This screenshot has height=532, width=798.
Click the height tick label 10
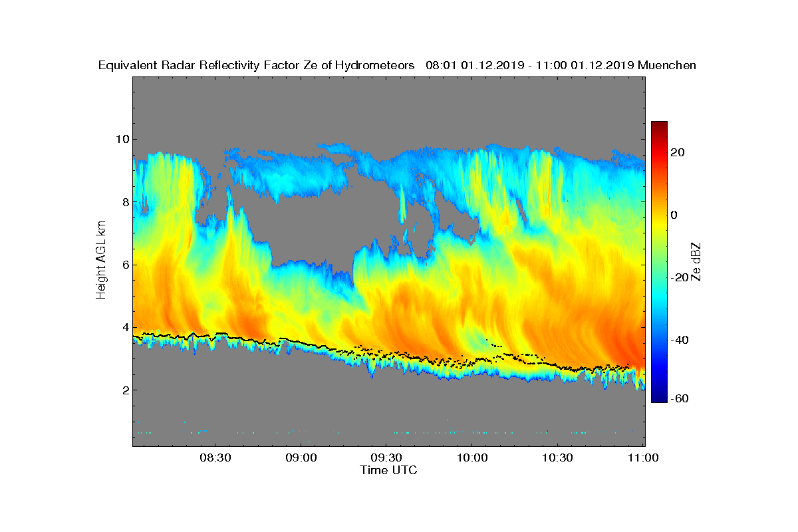pyautogui.click(x=121, y=139)
